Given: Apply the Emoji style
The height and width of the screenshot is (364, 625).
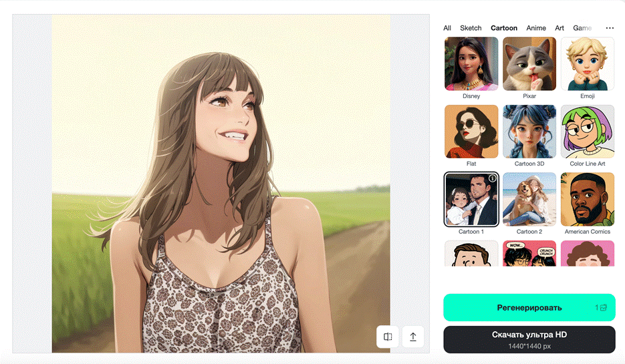Looking at the screenshot, I should (x=588, y=64).
